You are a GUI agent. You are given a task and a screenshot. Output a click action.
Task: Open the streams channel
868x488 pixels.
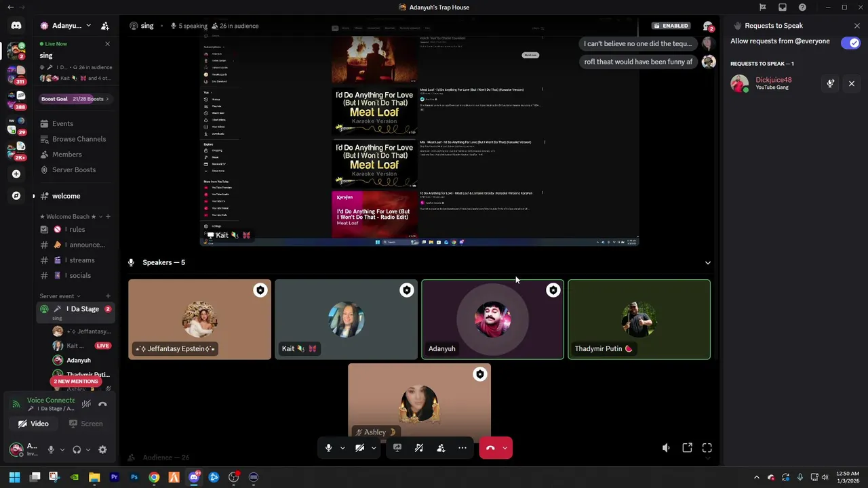pos(76,260)
